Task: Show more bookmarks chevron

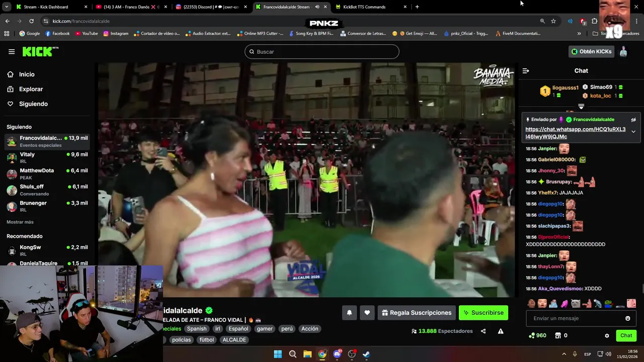Action: (x=579, y=34)
